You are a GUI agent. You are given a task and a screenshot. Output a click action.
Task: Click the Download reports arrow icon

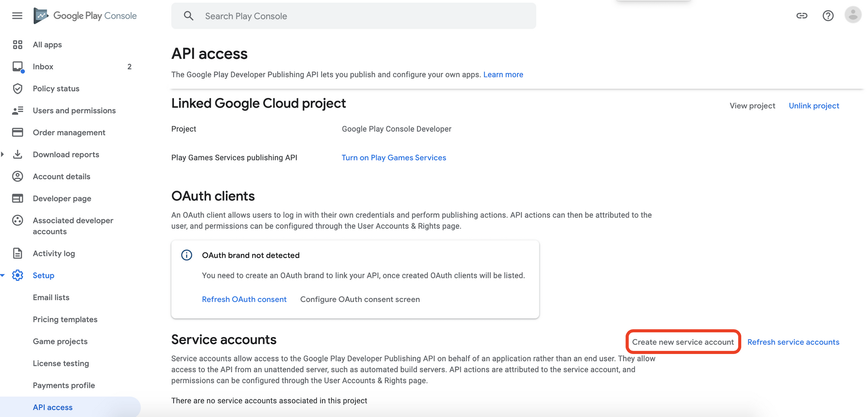17,154
